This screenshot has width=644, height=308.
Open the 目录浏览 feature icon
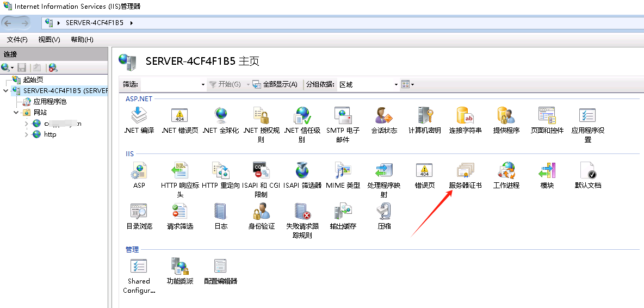pyautogui.click(x=139, y=211)
